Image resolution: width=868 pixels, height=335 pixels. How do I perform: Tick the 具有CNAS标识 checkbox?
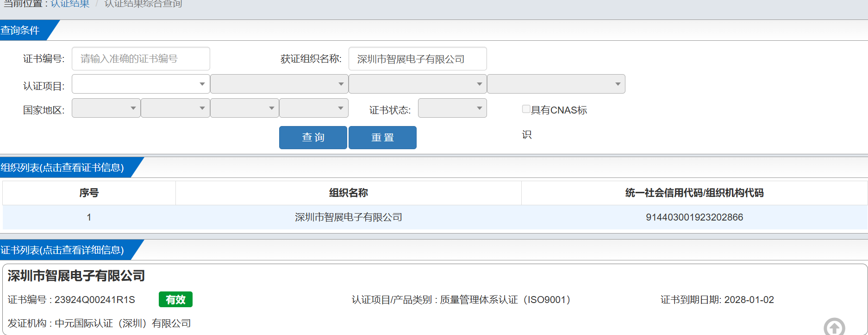pyautogui.click(x=526, y=109)
